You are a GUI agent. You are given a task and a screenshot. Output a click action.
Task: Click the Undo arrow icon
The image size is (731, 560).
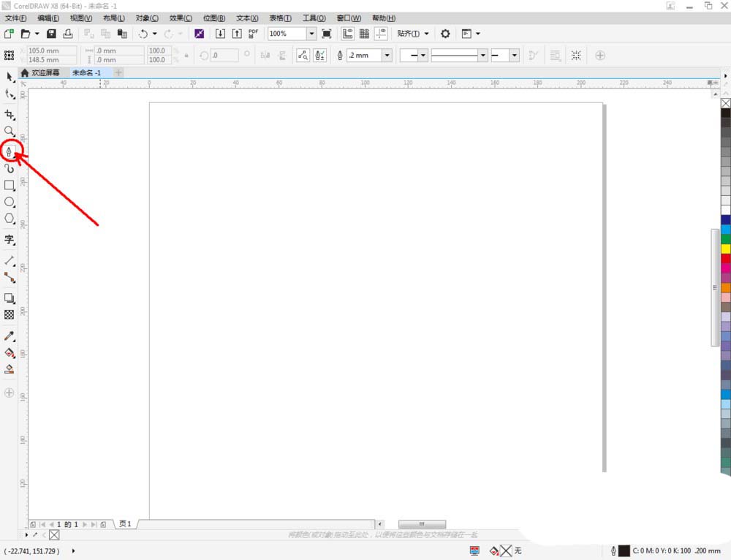[143, 34]
